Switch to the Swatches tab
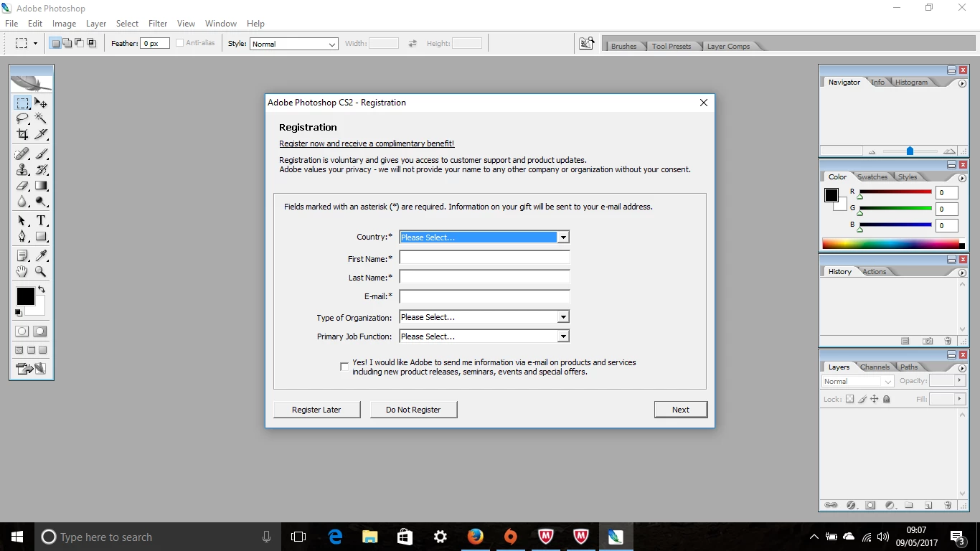This screenshot has width=980, height=551. point(872,176)
